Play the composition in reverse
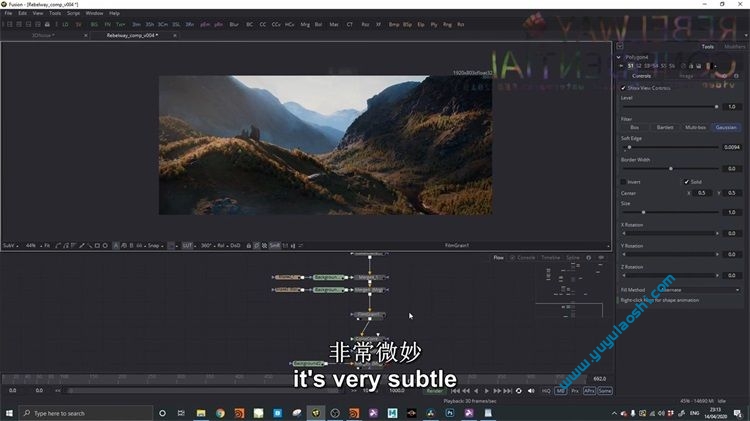 tap(476, 391)
